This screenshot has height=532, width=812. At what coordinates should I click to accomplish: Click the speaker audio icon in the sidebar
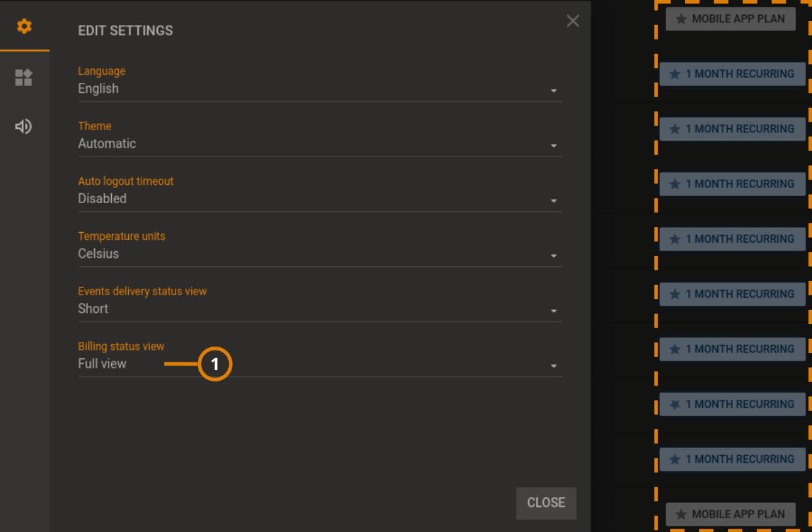24,126
